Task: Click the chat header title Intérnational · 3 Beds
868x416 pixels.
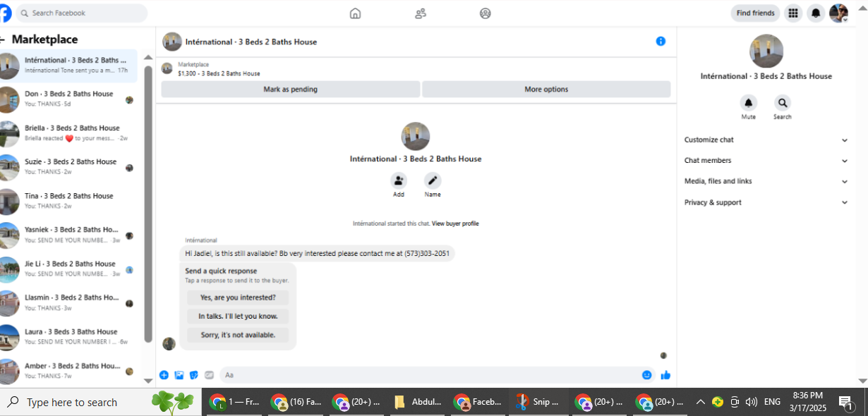Action: 251,42
